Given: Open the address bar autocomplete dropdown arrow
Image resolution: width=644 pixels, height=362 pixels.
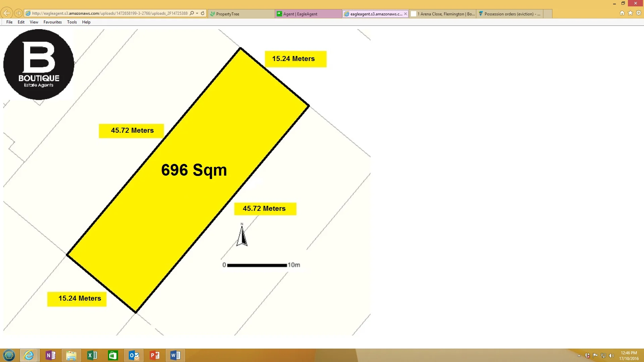Looking at the screenshot, I should coord(197,13).
